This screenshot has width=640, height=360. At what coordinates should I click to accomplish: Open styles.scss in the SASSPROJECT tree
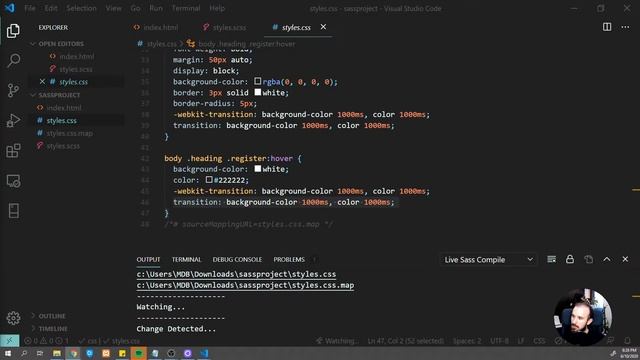pos(63,146)
